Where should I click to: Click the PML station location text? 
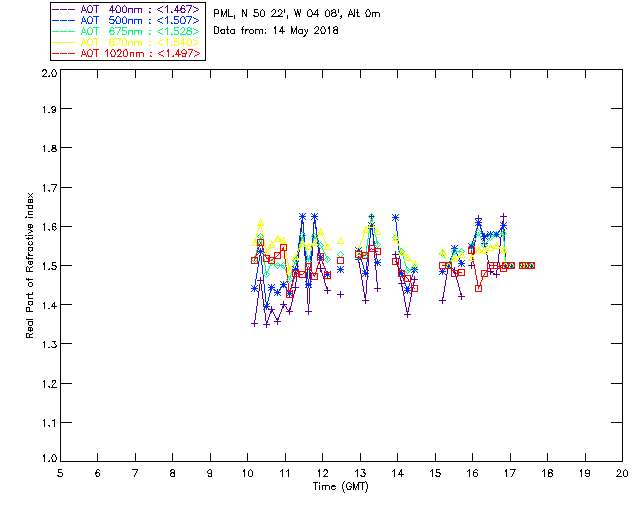coord(296,14)
